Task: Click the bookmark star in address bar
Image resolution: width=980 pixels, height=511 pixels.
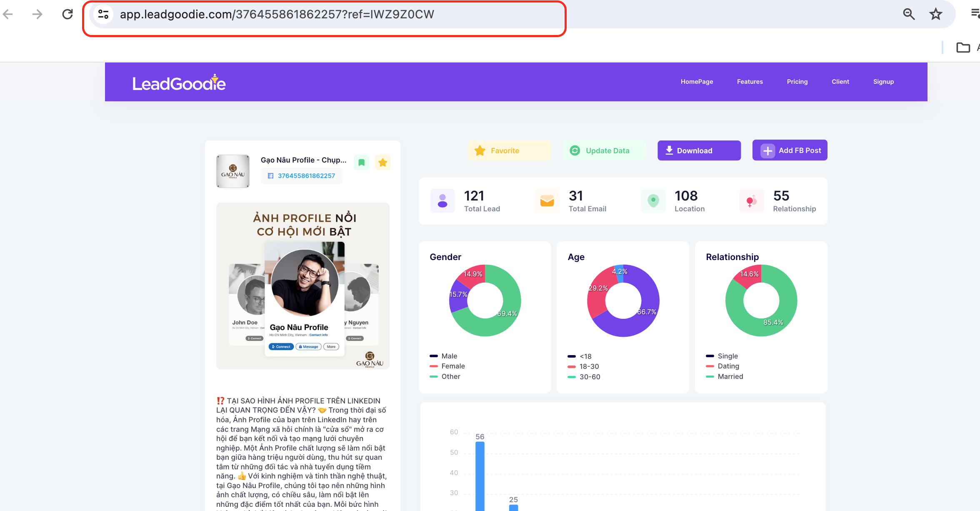Action: click(x=935, y=15)
